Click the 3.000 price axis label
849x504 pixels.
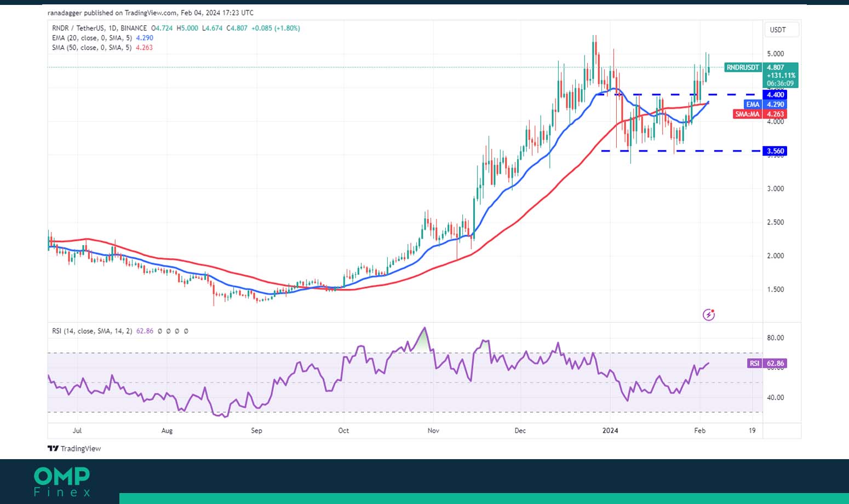coord(776,189)
